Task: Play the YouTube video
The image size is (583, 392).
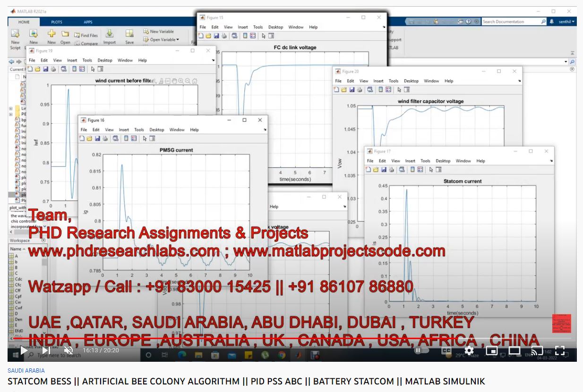Action: click(x=24, y=350)
